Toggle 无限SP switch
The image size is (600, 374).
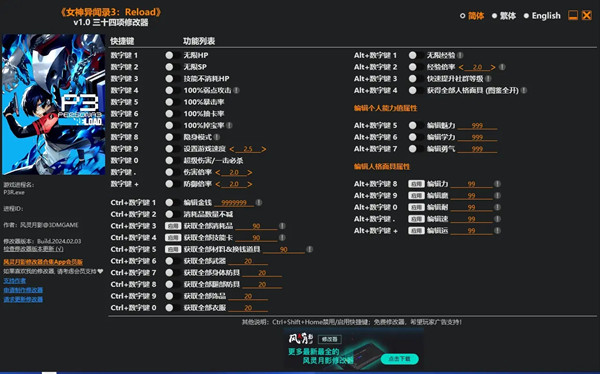coord(172,67)
